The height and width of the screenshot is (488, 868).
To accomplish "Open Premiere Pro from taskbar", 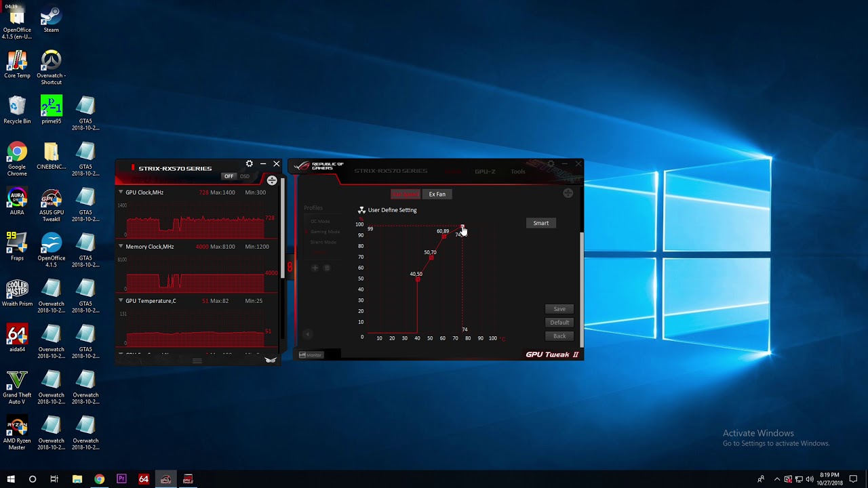I will [121, 479].
